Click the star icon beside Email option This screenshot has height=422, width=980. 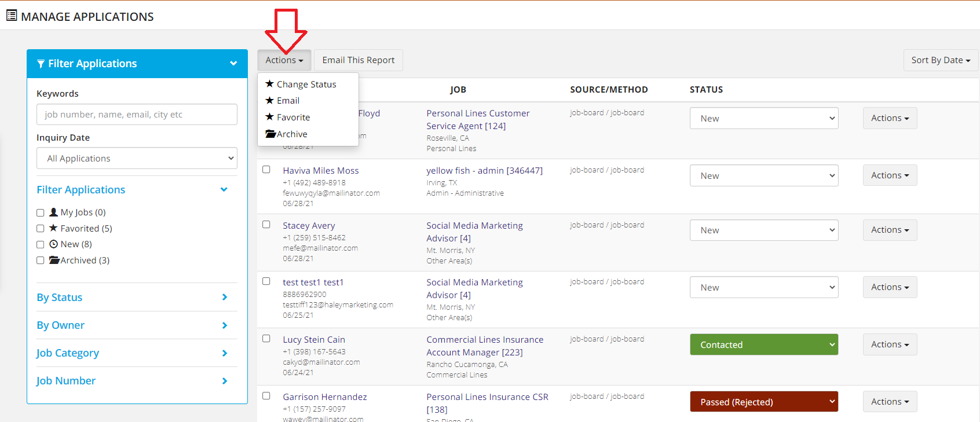pos(269,100)
